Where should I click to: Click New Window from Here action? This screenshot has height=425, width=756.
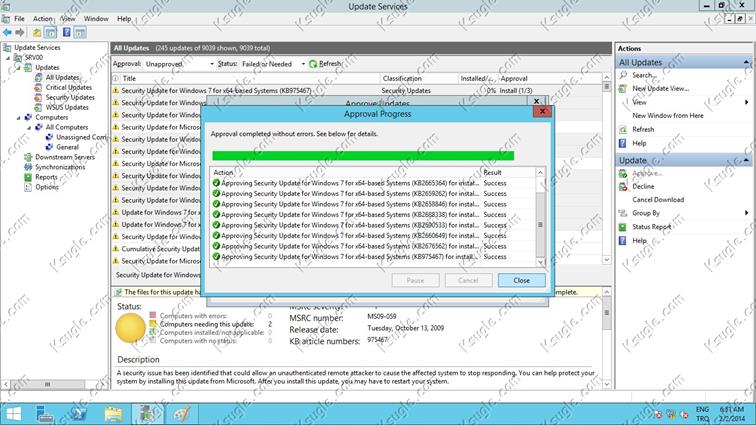click(x=668, y=116)
